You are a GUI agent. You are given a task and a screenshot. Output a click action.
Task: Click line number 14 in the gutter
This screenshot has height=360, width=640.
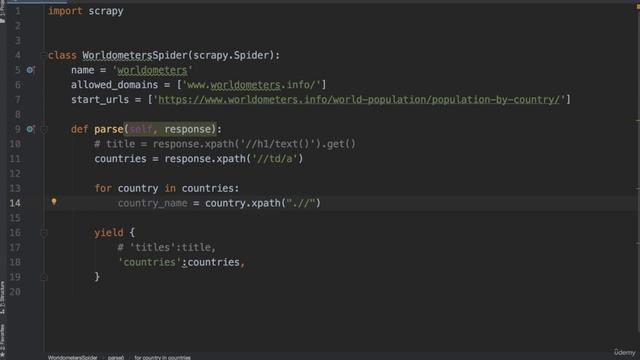coord(15,203)
